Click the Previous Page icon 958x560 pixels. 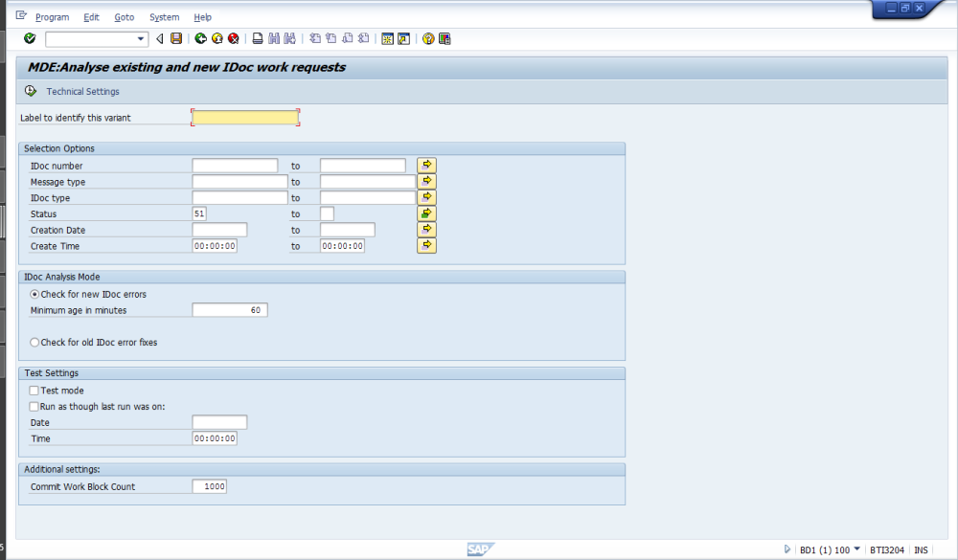click(331, 38)
